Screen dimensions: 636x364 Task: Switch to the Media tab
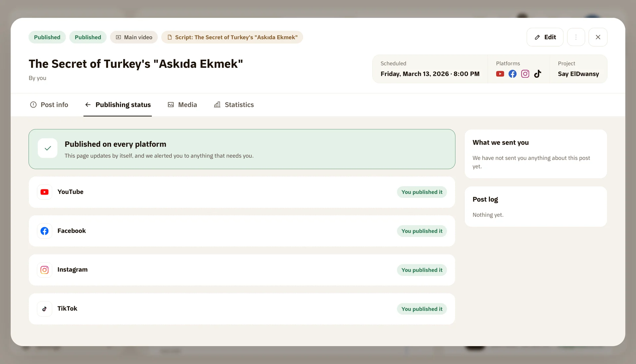click(182, 105)
